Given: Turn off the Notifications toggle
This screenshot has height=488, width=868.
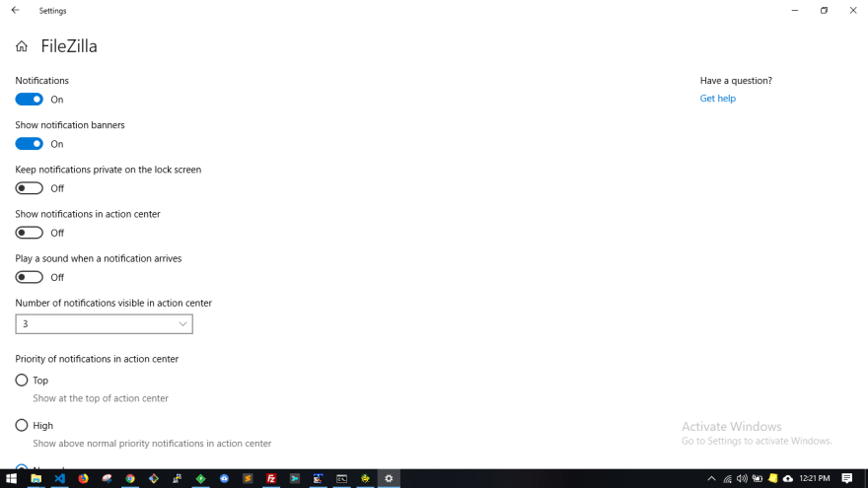Looking at the screenshot, I should pyautogui.click(x=29, y=100).
